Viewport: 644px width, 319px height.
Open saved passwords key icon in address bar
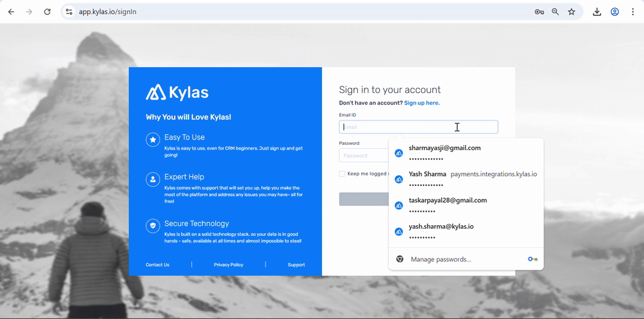(539, 12)
